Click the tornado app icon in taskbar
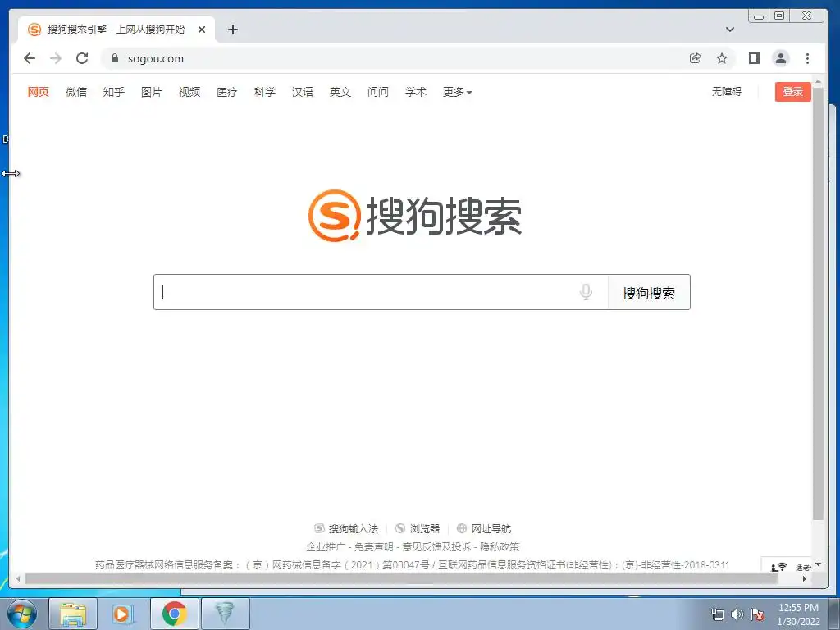The width and height of the screenshot is (840, 630). tap(225, 614)
